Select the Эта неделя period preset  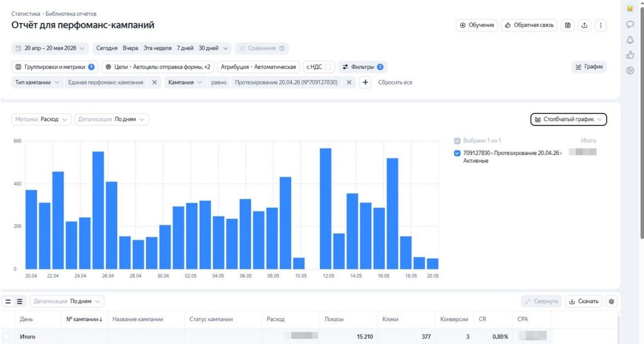pos(158,48)
